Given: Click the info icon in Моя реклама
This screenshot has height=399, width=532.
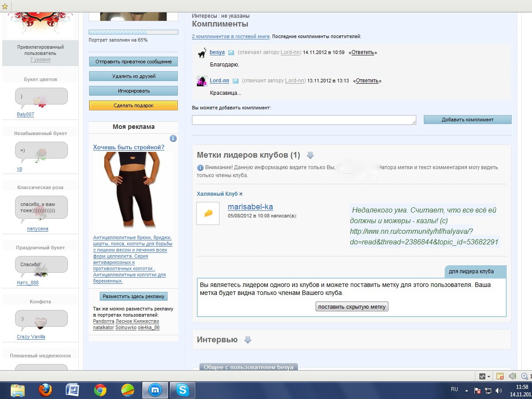Looking at the screenshot, I should pyautogui.click(x=173, y=138).
